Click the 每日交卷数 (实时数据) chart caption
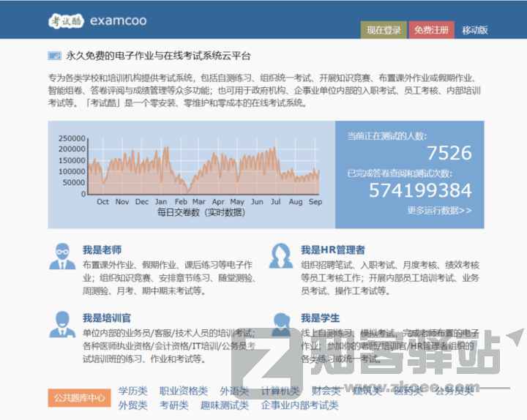Image resolution: width=527 pixels, height=420 pixels. (x=201, y=212)
